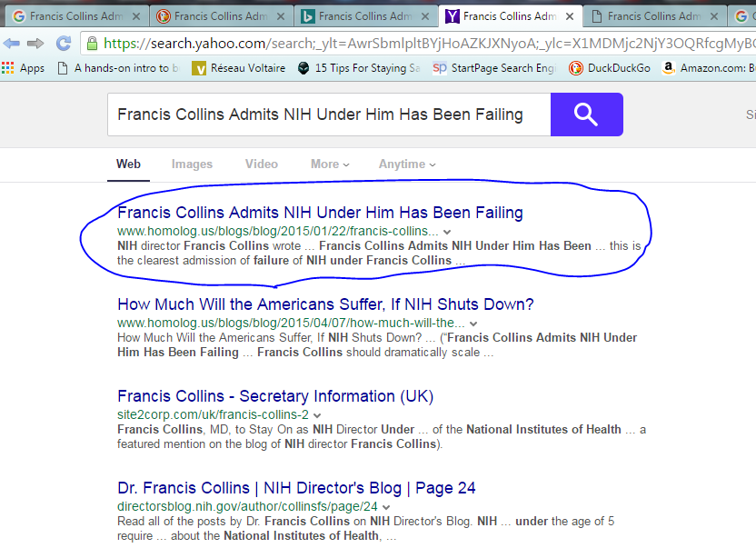Go back using the browser back arrow
The width and height of the screenshot is (756, 558).
click(x=12, y=43)
